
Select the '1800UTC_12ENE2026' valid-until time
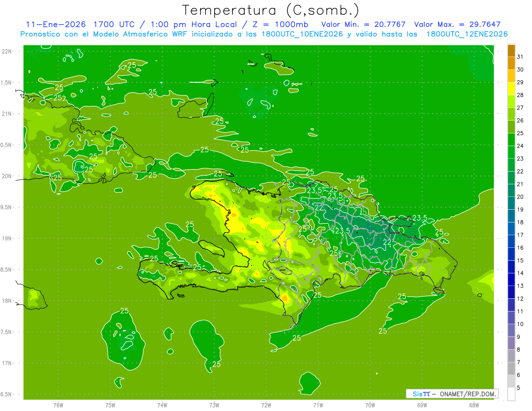467,34
